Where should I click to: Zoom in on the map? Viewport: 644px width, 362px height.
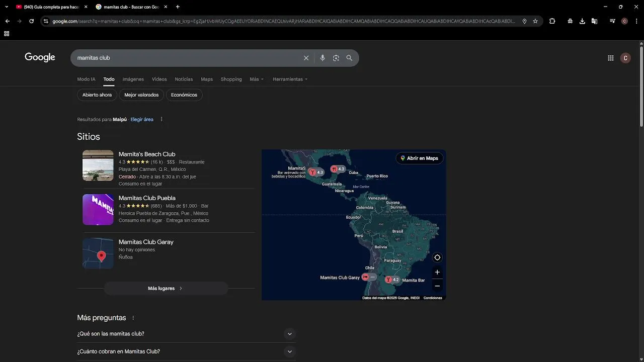click(437, 272)
